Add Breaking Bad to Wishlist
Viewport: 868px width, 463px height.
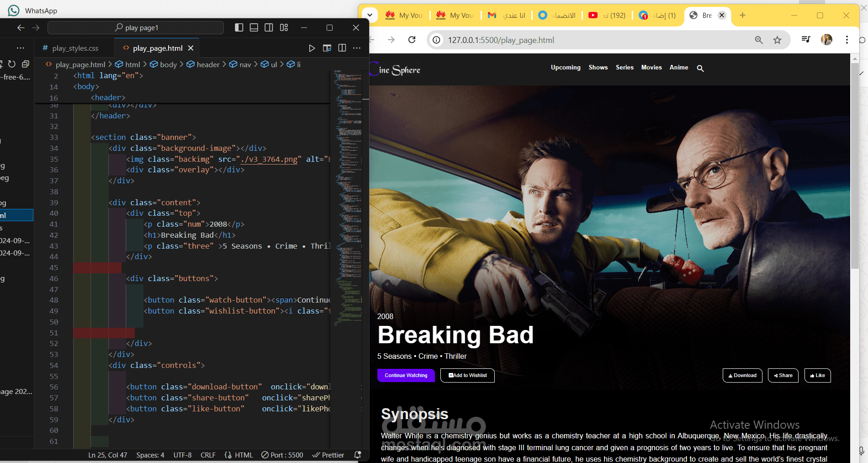[467, 375]
